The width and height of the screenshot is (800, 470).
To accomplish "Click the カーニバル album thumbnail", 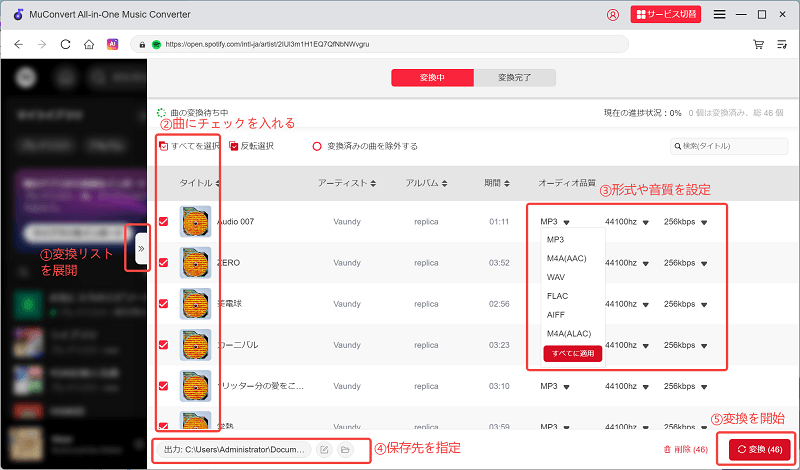I will (x=195, y=345).
